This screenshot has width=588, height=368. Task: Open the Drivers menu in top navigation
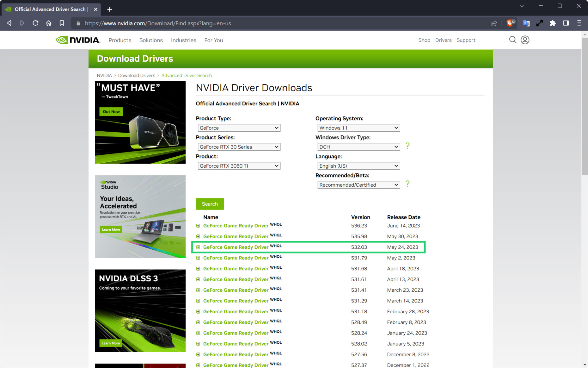coord(443,40)
